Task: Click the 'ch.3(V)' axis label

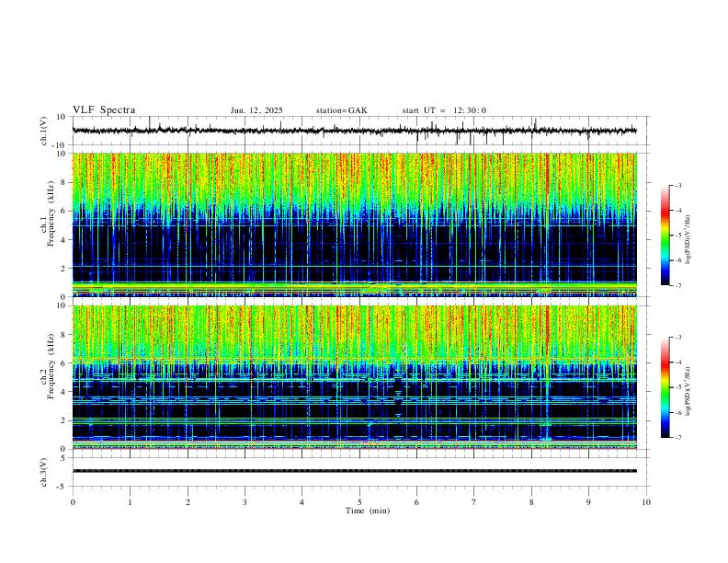Action: (44, 472)
